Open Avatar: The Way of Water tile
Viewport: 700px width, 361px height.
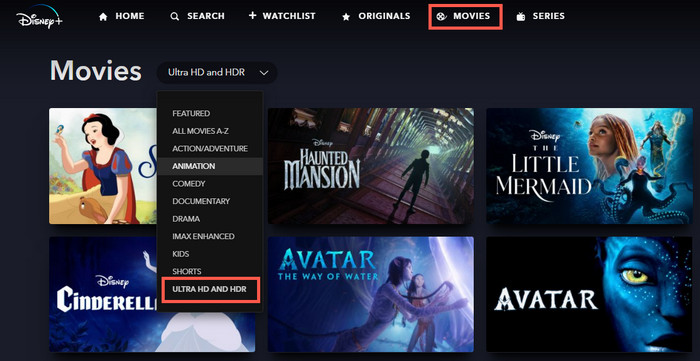[x=371, y=295]
